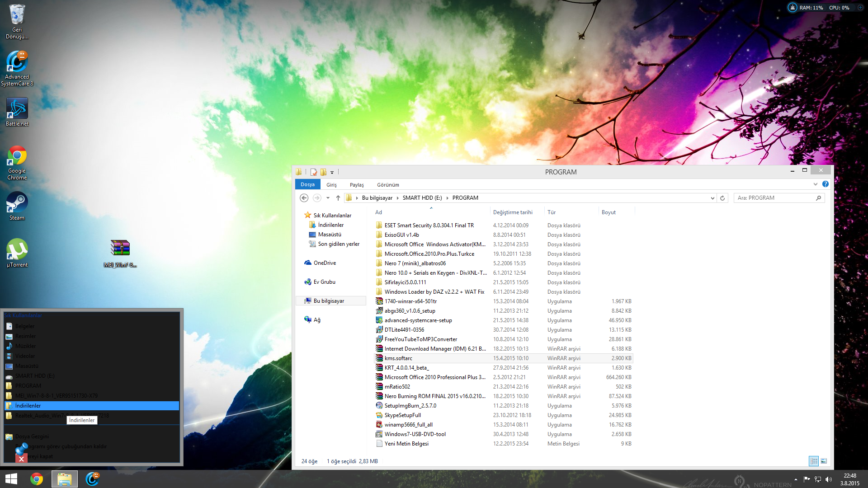Go up one folder level with up arrow
Screen dimensions: 868x488
point(338,198)
